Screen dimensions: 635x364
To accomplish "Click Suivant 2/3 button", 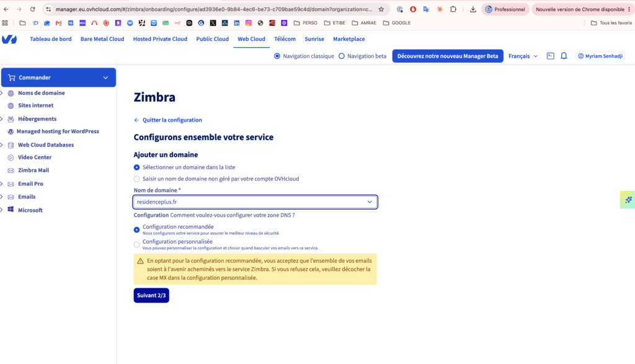I will pos(151,295).
